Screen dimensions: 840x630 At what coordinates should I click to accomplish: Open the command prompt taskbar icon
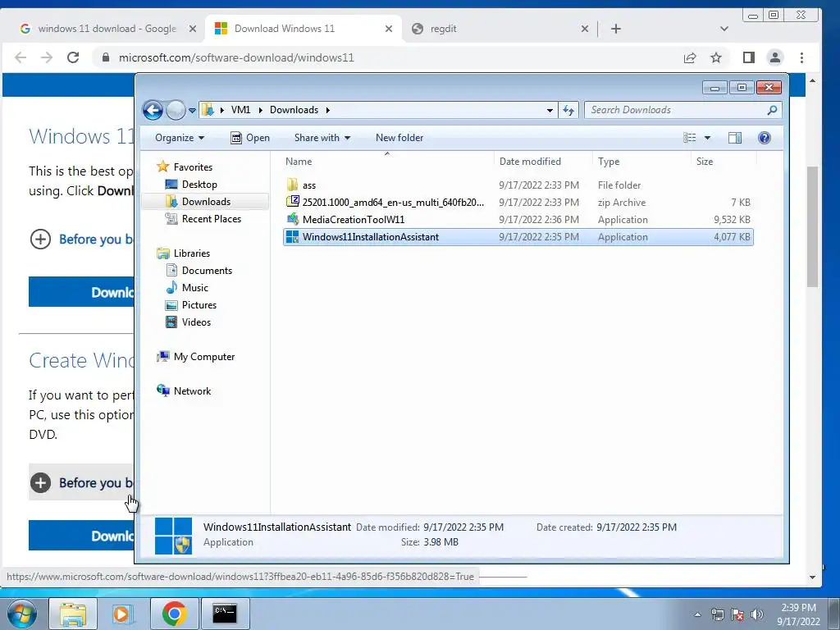[x=225, y=614]
